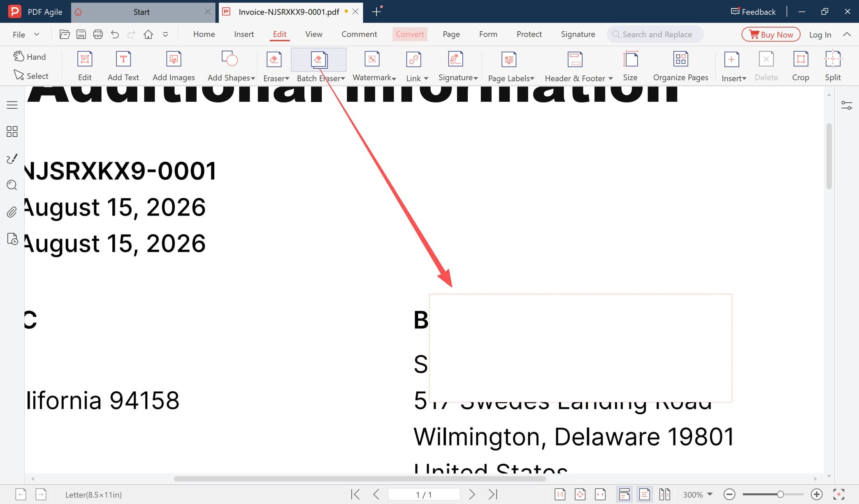The image size is (859, 504).
Task: Click the Open file folder icon
Action: click(x=65, y=34)
